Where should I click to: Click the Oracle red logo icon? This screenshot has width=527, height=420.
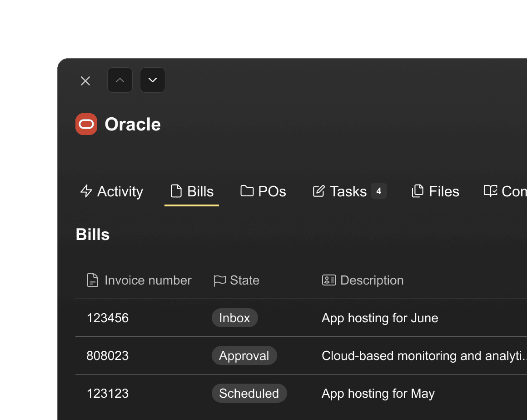point(86,124)
